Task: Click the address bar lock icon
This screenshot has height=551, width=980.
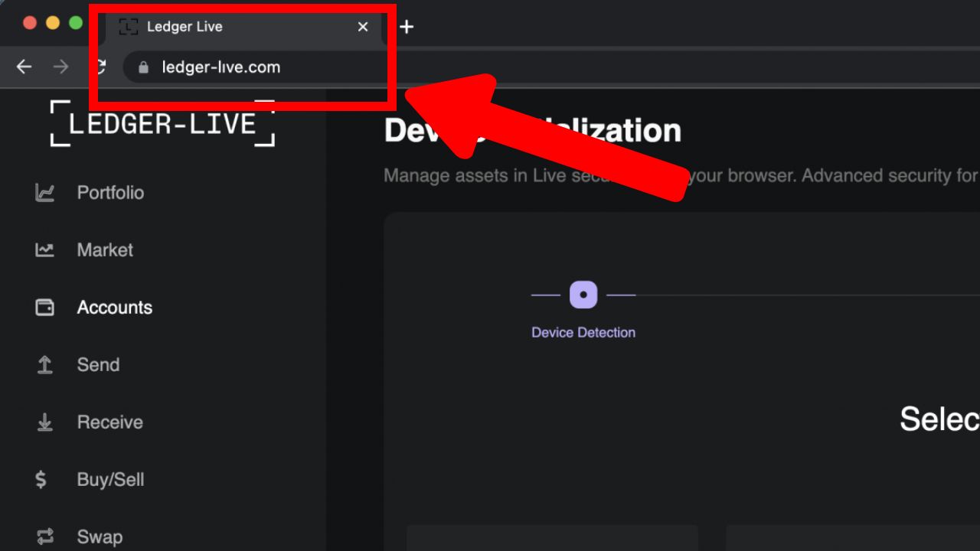Action: (143, 67)
